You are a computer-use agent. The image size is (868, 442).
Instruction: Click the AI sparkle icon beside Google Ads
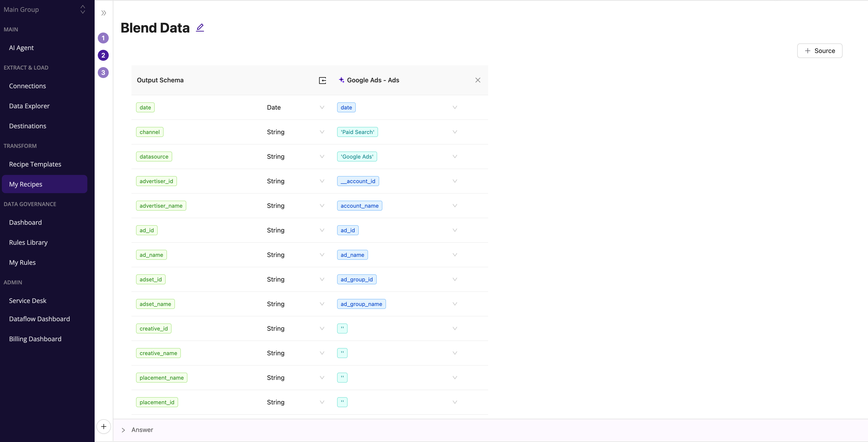point(341,80)
